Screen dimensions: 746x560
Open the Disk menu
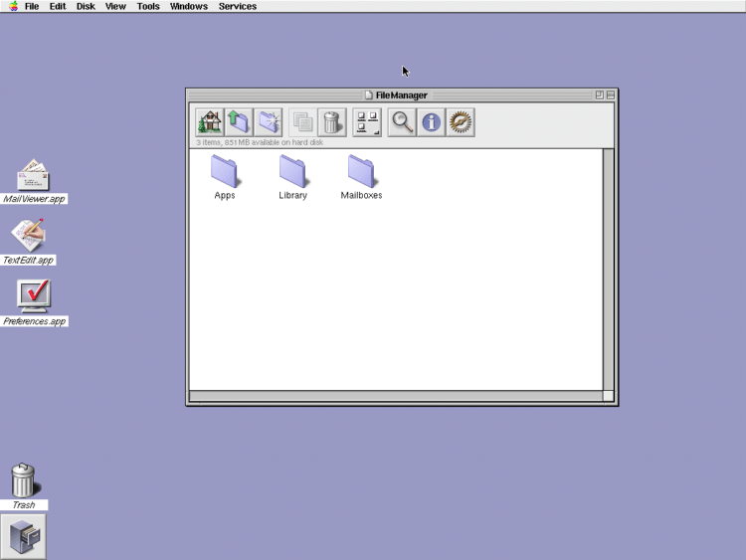point(86,6)
